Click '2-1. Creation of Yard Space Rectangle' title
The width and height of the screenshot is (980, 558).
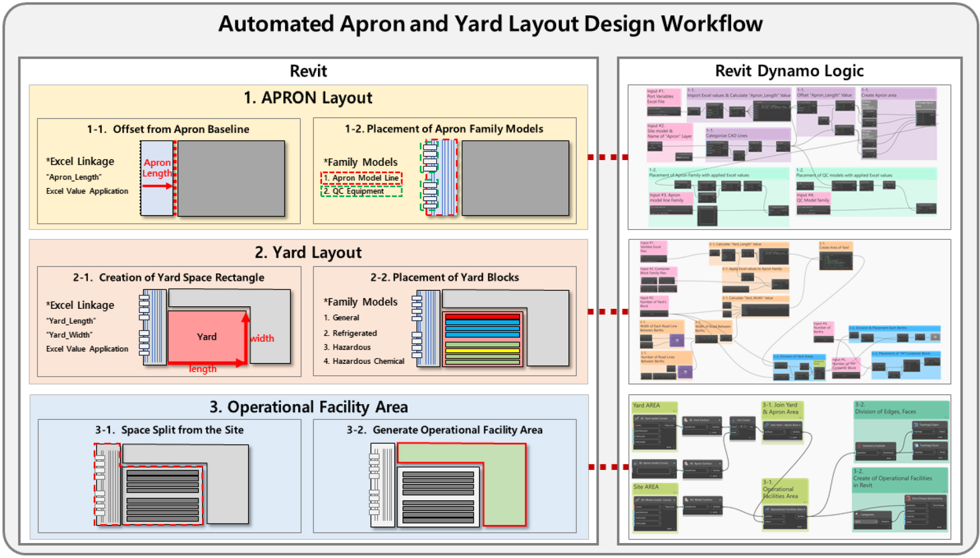coord(169,277)
